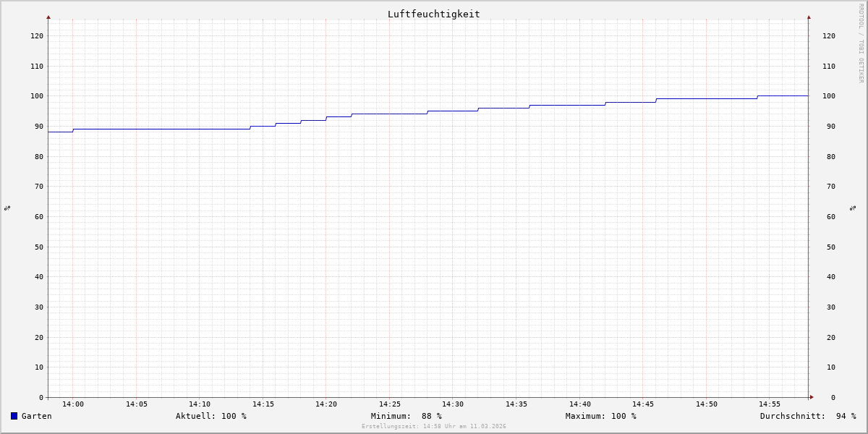Click the Maximum: 100 % statistic
The image size is (868, 434).
[600, 416]
